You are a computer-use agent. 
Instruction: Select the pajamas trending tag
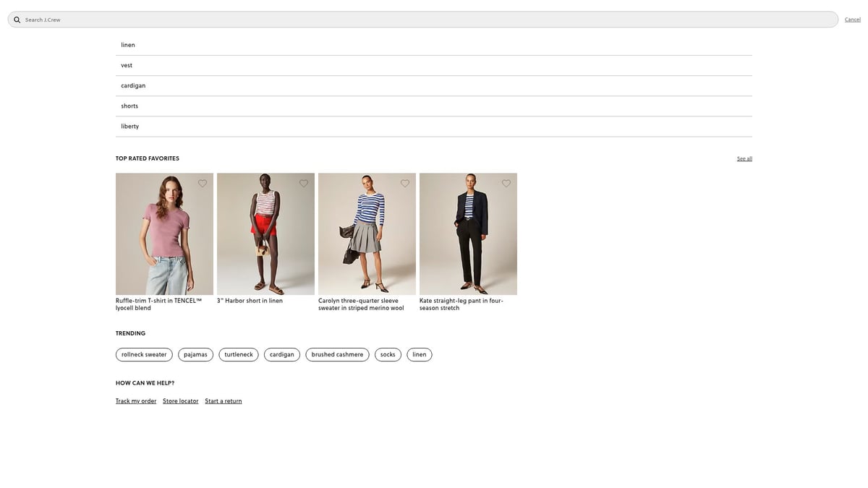tap(195, 355)
